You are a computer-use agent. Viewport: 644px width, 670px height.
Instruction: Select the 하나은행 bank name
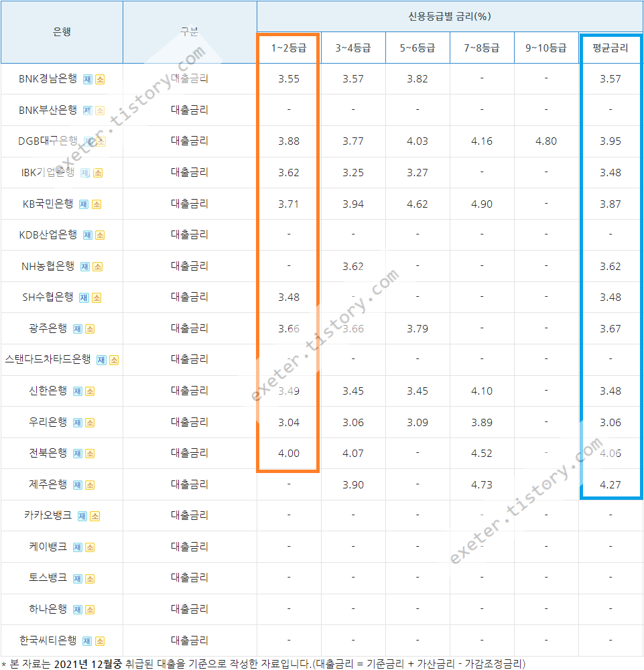tap(48, 609)
